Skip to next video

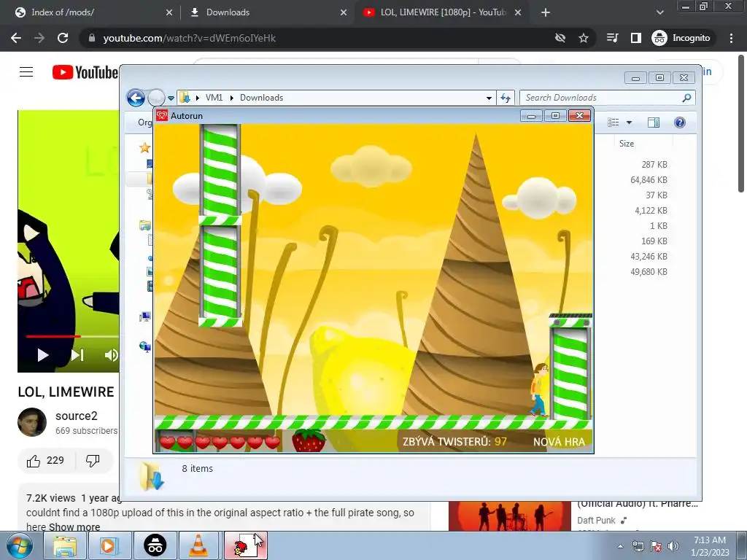[77, 355]
